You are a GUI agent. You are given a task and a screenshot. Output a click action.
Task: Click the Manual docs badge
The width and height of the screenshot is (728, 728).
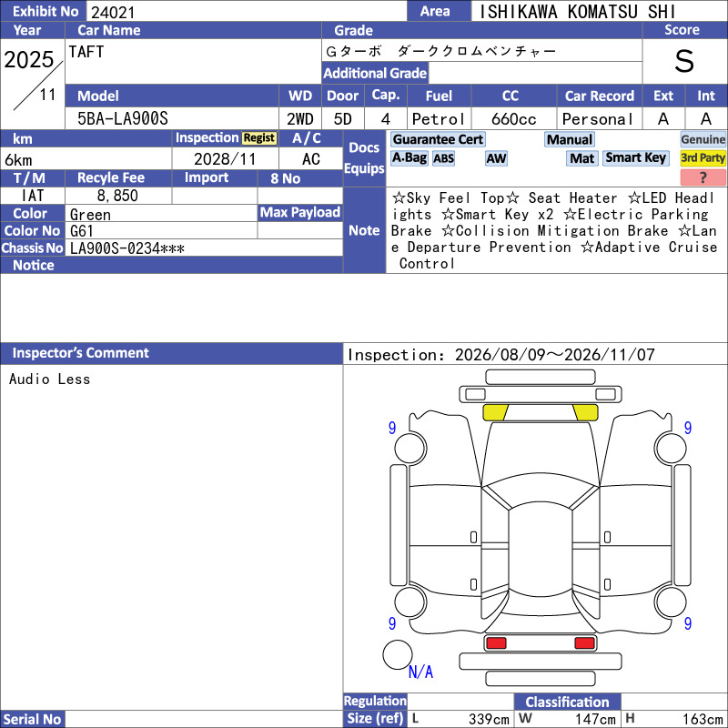[570, 139]
